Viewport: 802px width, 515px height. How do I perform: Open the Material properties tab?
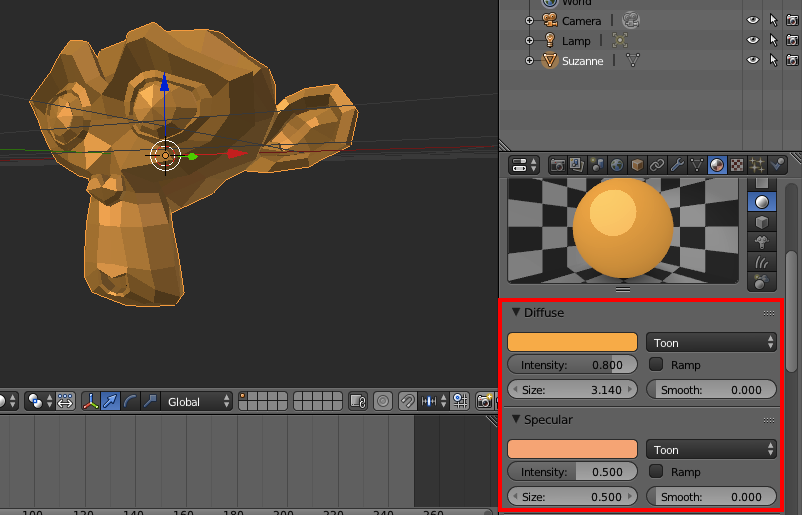[x=717, y=165]
